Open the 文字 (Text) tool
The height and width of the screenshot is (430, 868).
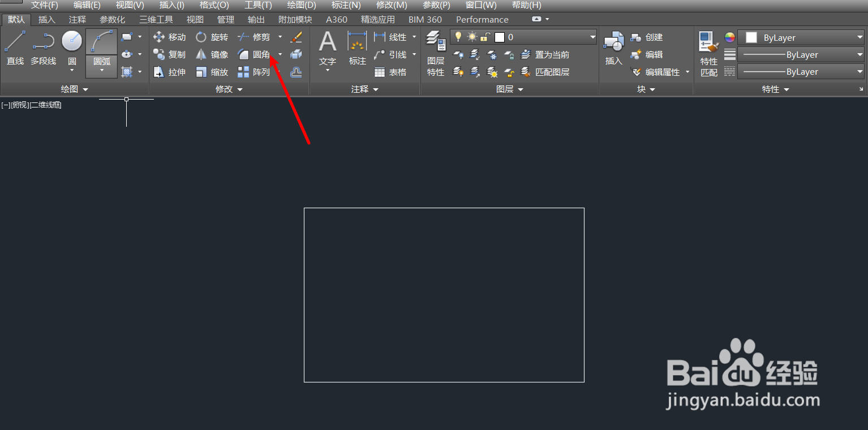328,52
